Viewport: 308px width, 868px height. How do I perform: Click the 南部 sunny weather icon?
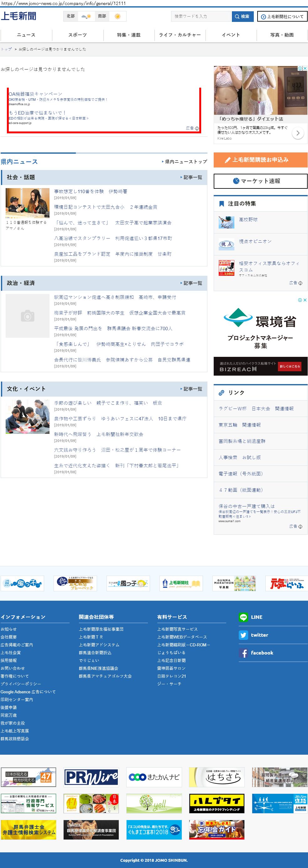pos(117,16)
